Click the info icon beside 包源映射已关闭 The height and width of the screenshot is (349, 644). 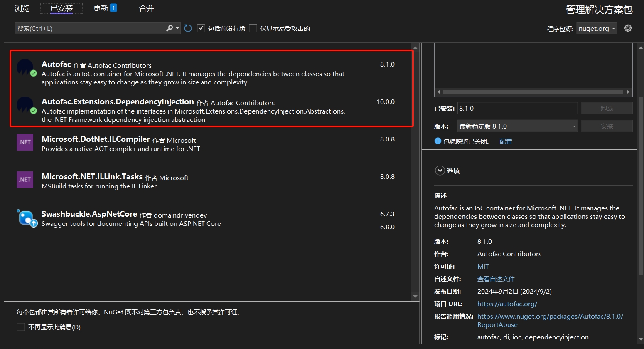[x=438, y=141]
